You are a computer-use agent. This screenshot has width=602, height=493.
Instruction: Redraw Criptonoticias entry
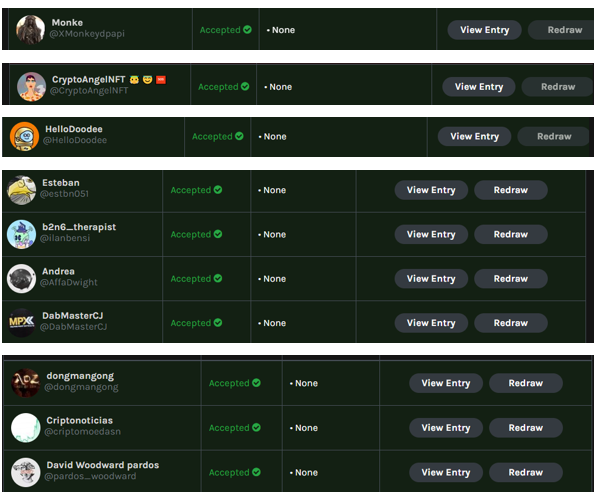pyautogui.click(x=526, y=428)
